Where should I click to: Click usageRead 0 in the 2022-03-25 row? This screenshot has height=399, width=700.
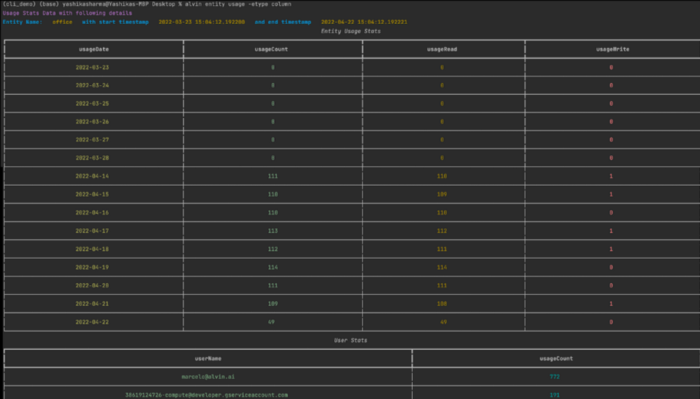tap(442, 104)
